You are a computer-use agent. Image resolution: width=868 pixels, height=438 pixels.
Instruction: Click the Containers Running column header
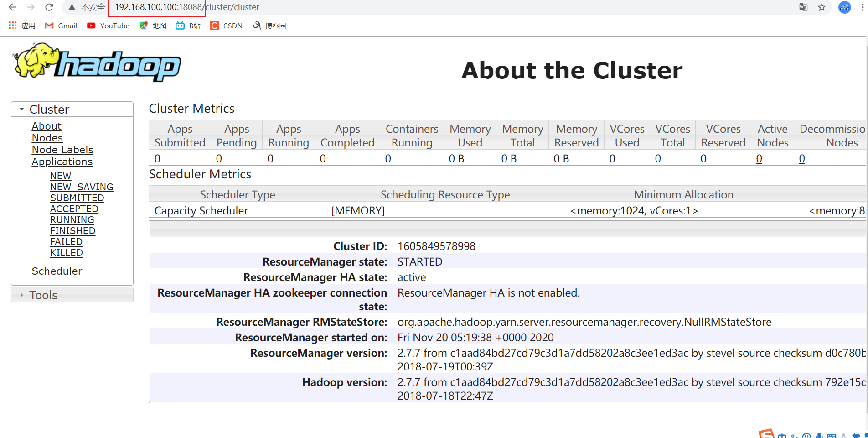coord(412,136)
